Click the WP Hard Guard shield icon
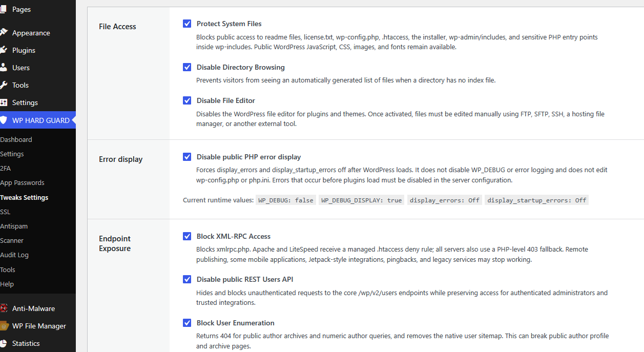The width and height of the screenshot is (644, 352). [3, 120]
